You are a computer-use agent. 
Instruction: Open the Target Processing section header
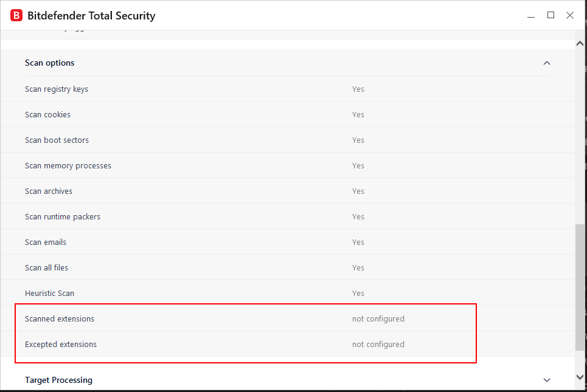[58, 380]
